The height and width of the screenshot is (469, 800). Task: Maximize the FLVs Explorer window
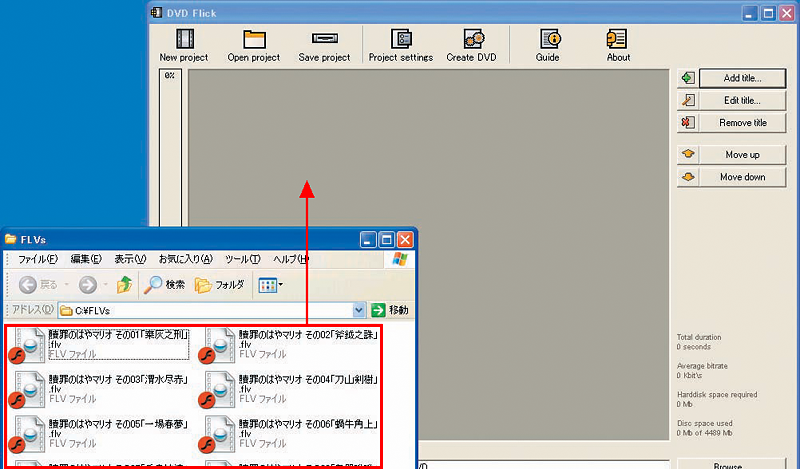click(x=387, y=239)
